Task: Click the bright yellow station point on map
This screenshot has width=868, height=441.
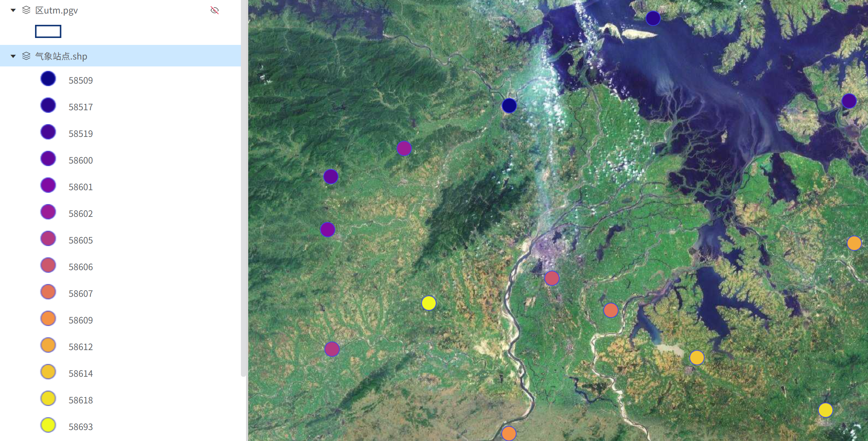Action: [429, 303]
